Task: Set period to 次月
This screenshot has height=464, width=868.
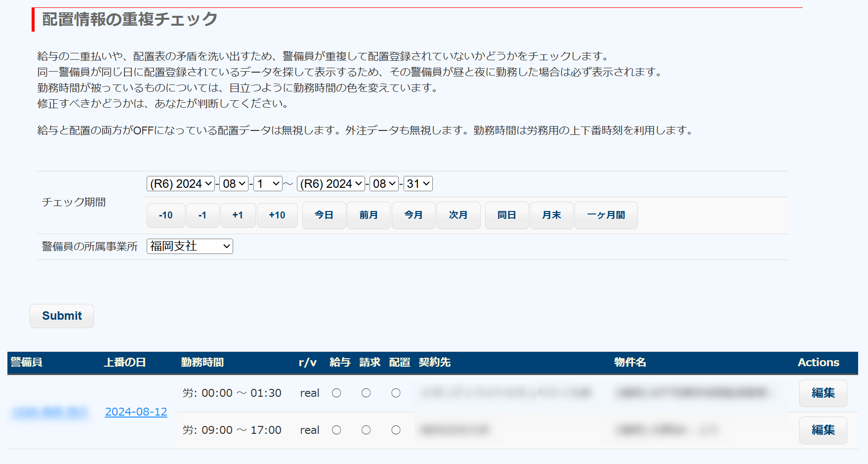Action: point(458,215)
